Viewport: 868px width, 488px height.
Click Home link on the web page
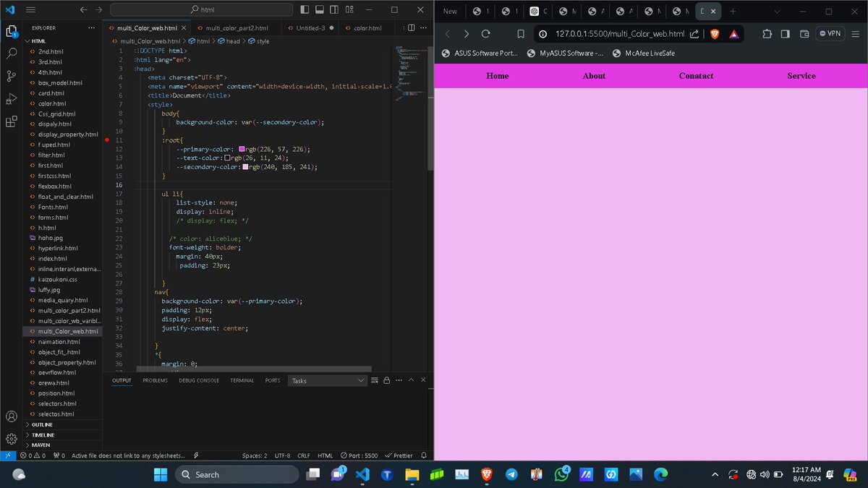point(497,76)
